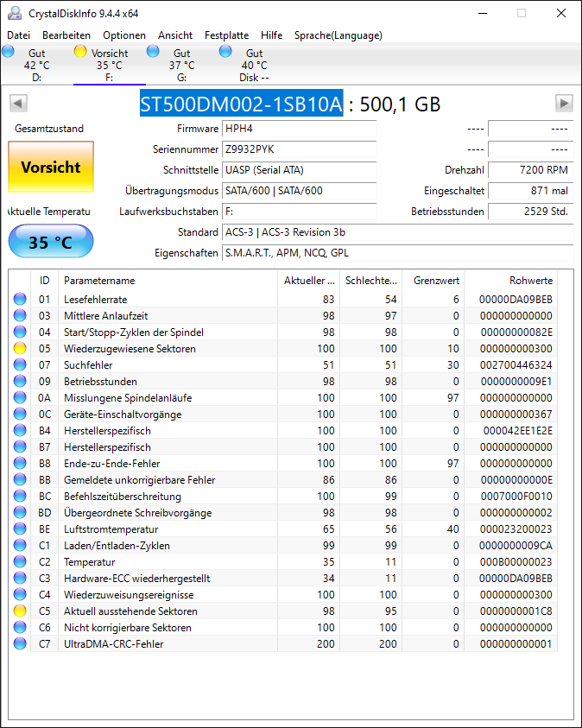This screenshot has width=582, height=728.
Task: Open the Ansicht menu
Action: pos(175,35)
